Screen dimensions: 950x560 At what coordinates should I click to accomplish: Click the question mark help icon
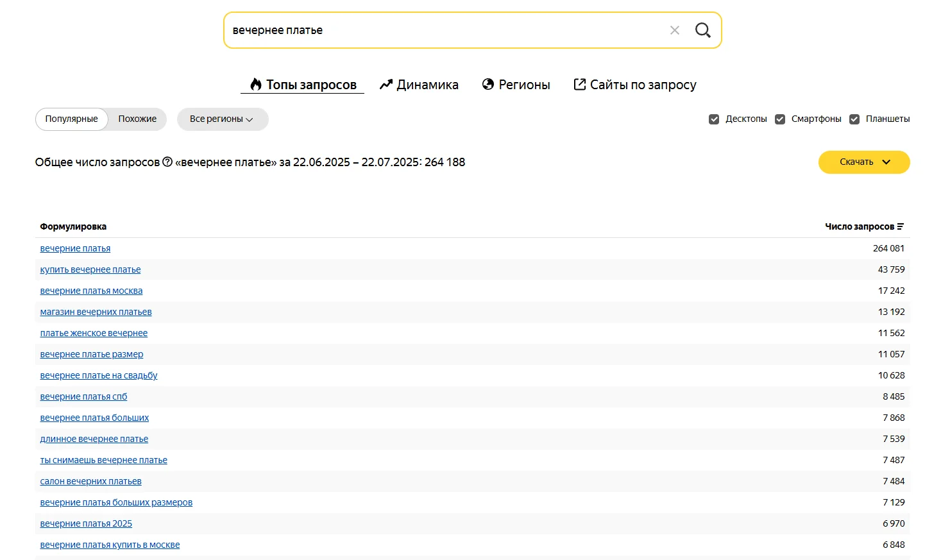(167, 162)
